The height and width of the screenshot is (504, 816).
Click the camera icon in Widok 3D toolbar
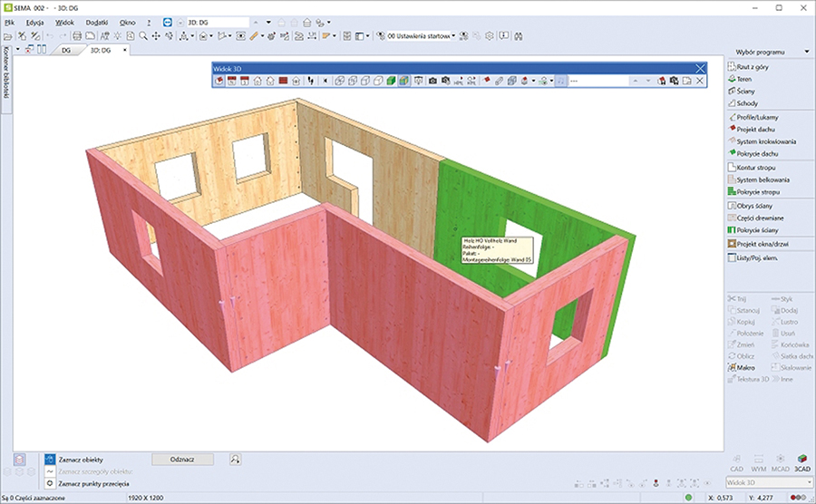pyautogui.click(x=433, y=81)
